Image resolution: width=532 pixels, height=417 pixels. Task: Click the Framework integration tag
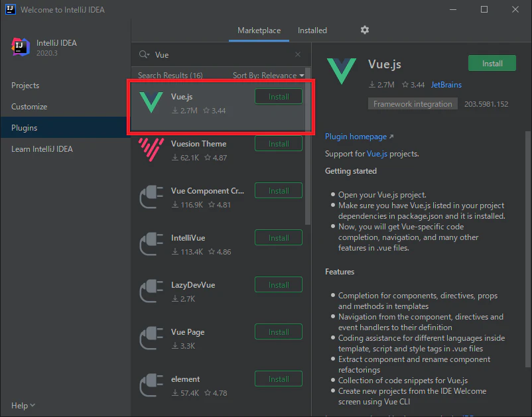[413, 103]
